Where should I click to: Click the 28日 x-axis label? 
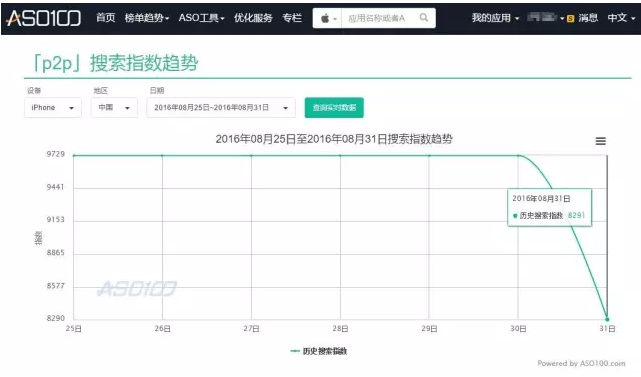[341, 329]
